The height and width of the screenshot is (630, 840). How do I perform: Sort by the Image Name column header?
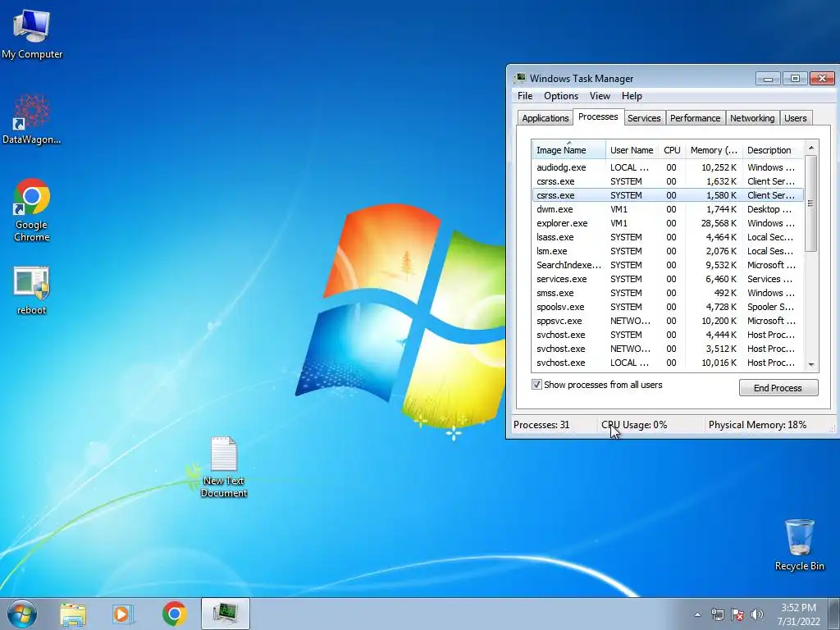click(x=569, y=150)
